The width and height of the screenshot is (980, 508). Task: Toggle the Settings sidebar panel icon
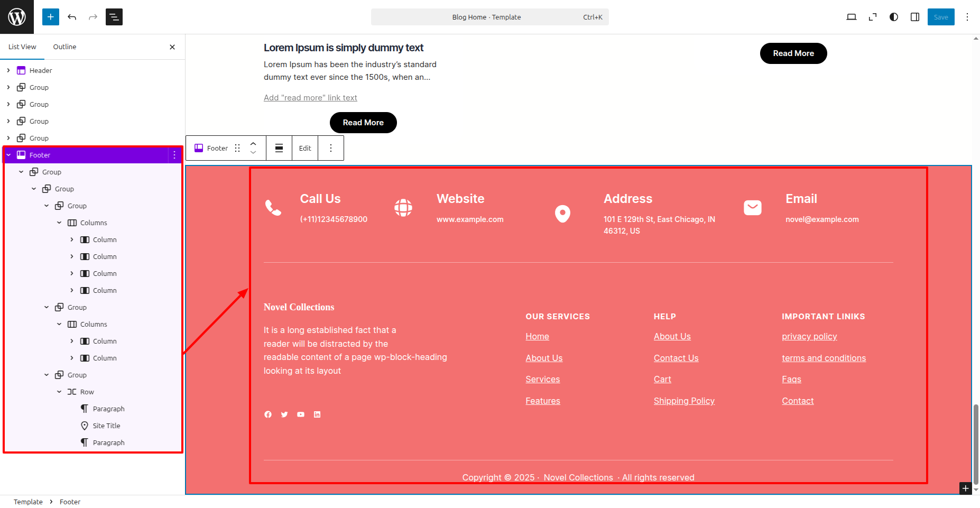[x=915, y=17]
